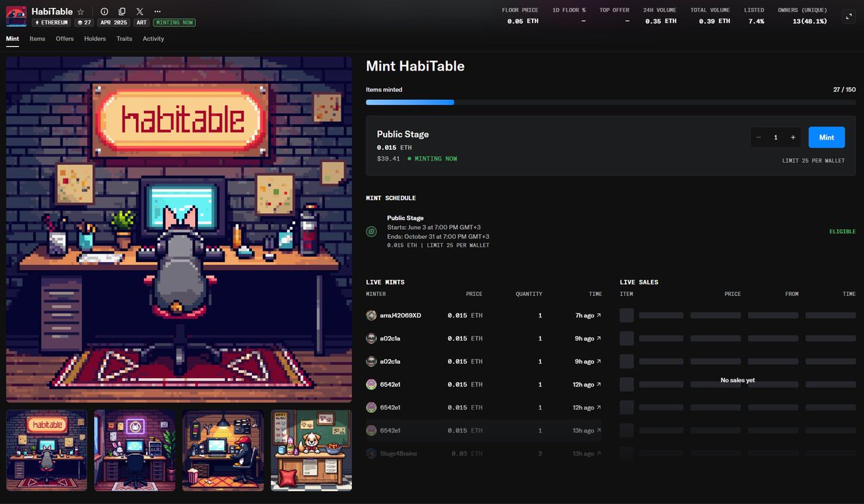
Task: Switch to the Items tab
Action: tap(37, 39)
